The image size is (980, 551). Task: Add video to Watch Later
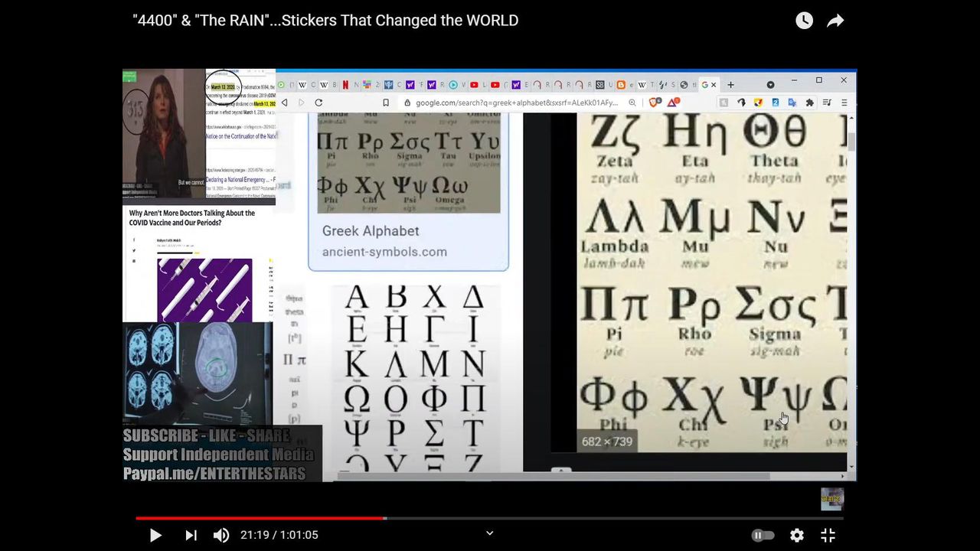tap(804, 21)
